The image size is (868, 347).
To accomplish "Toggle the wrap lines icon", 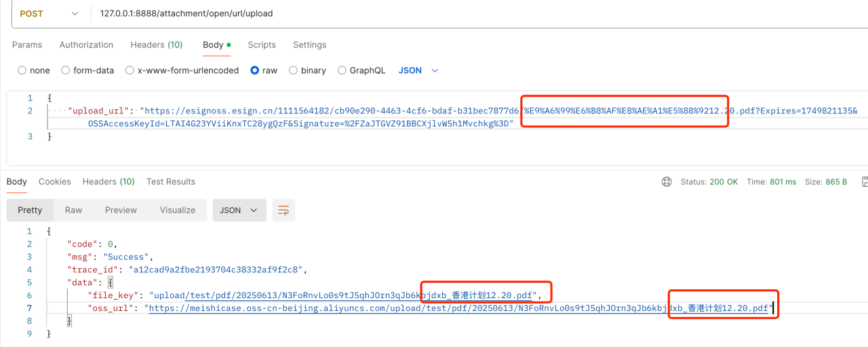I will pos(283,210).
